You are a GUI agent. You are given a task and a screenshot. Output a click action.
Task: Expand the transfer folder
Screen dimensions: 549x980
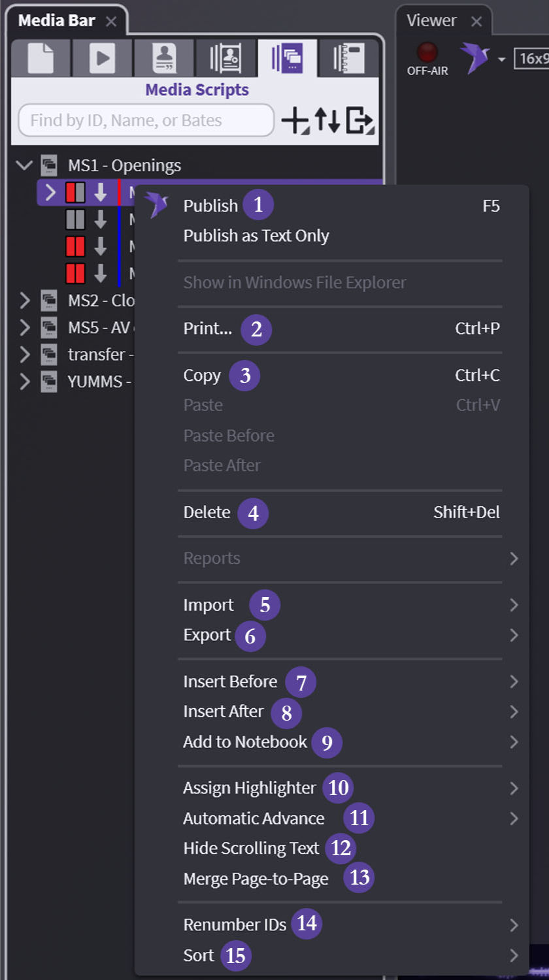(x=25, y=355)
